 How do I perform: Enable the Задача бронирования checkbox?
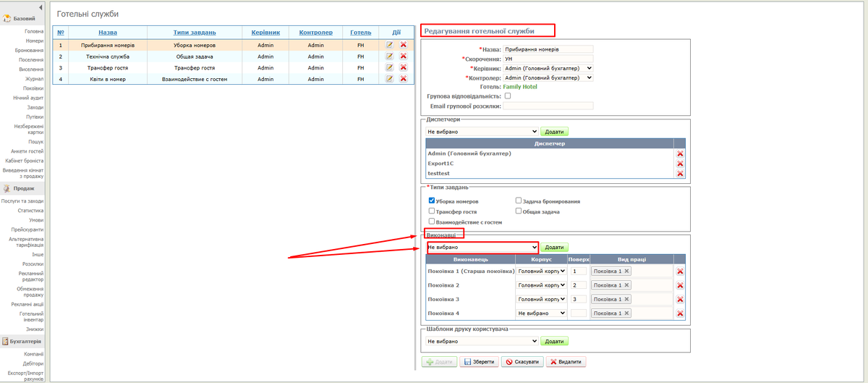(519, 201)
